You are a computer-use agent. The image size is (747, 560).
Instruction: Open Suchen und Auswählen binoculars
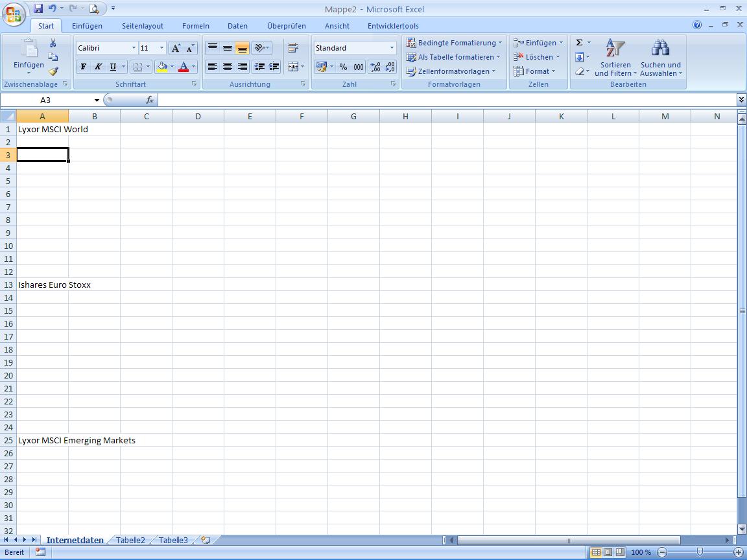[x=660, y=58]
